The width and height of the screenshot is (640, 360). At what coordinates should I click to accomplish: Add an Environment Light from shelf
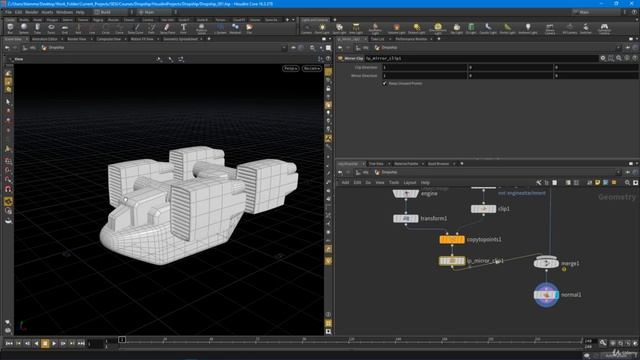pyautogui.click(x=438, y=29)
